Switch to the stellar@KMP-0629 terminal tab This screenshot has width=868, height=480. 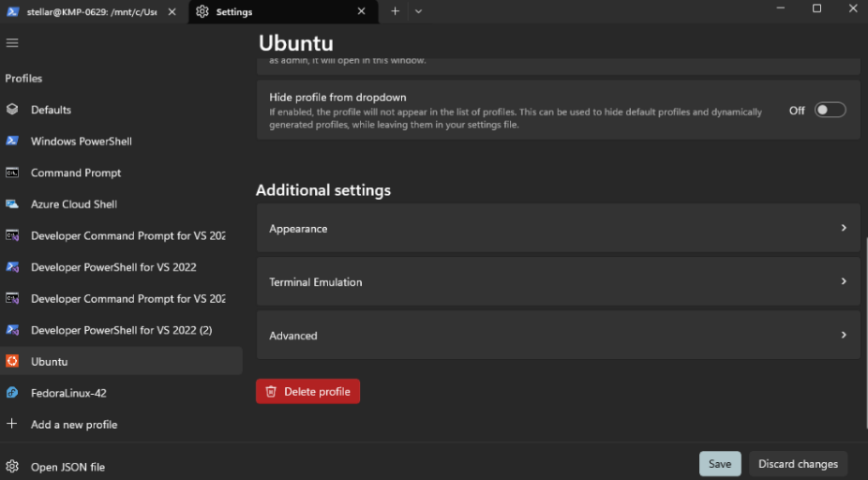pyautogui.click(x=93, y=11)
